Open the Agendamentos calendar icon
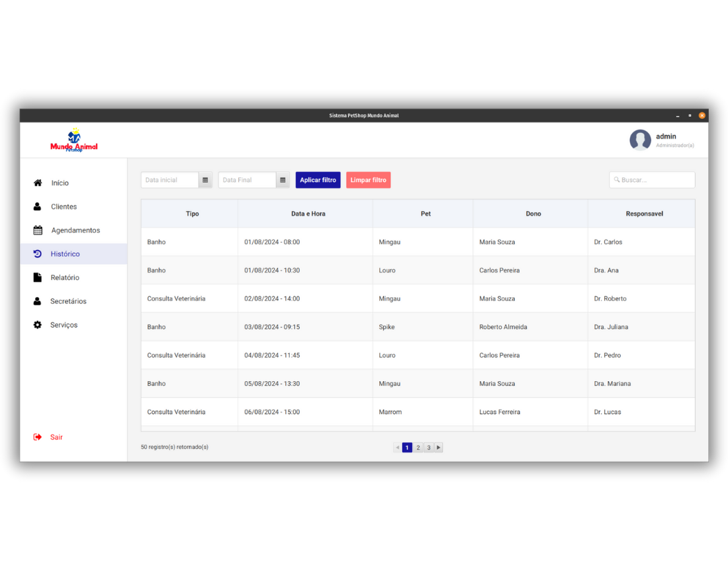The image size is (728, 571). point(38,230)
